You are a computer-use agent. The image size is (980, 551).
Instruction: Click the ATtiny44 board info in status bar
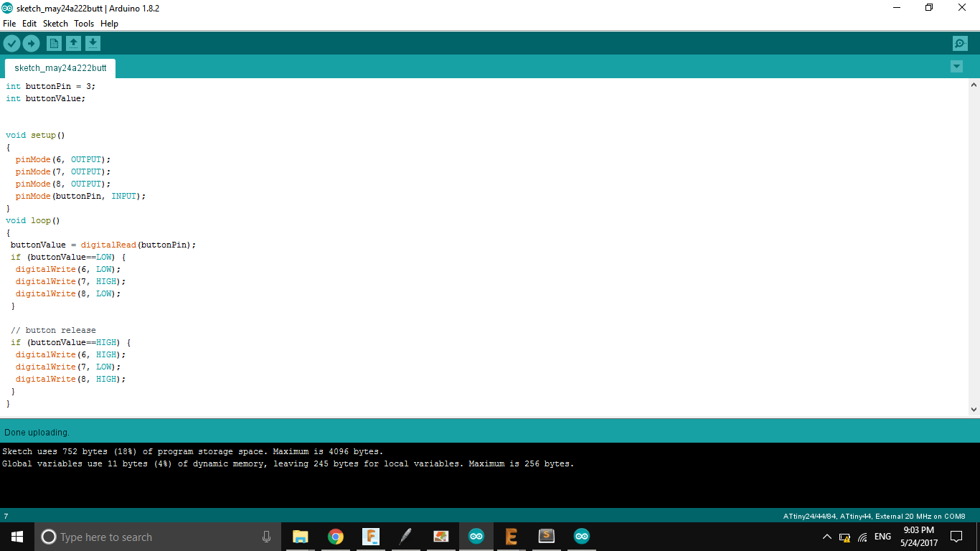tap(874, 516)
